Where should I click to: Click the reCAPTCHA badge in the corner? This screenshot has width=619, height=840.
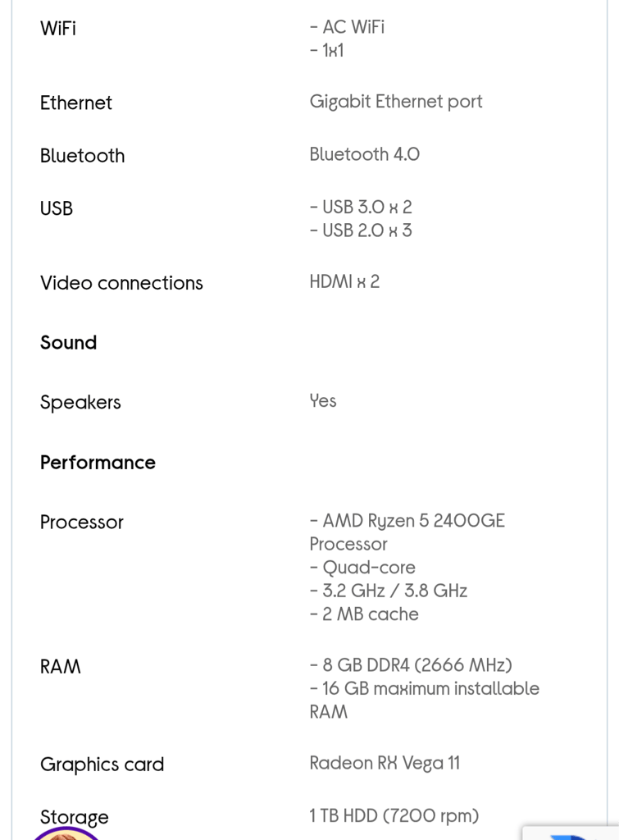point(571,833)
